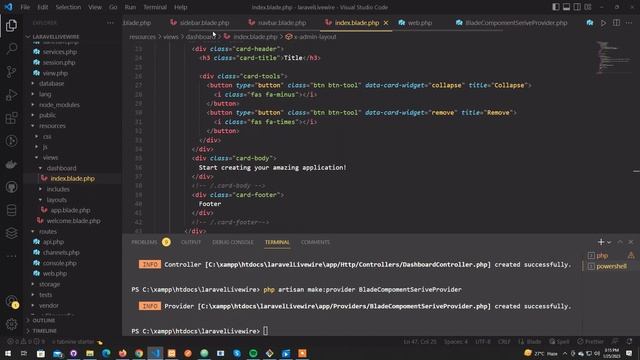
Task: Toggle bottom panel layout icon
Action: (x=567, y=7)
